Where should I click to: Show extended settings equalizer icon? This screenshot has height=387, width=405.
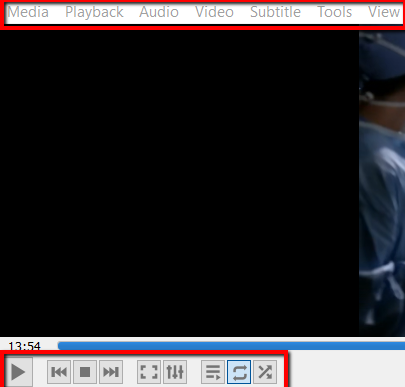(175, 372)
